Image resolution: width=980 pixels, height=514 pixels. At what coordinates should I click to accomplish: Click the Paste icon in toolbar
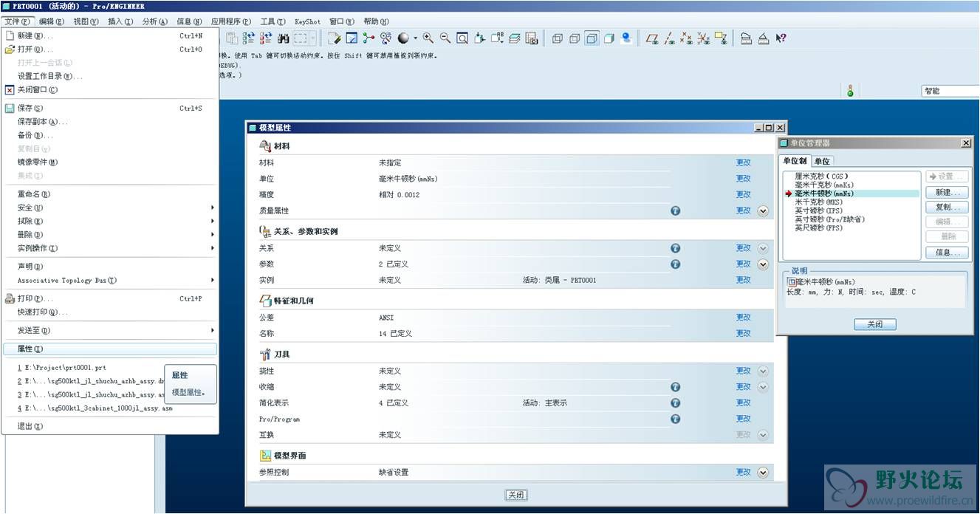231,38
